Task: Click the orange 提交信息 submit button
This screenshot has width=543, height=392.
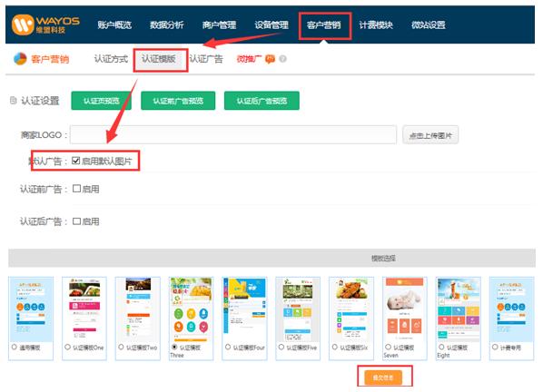Action: click(x=383, y=377)
